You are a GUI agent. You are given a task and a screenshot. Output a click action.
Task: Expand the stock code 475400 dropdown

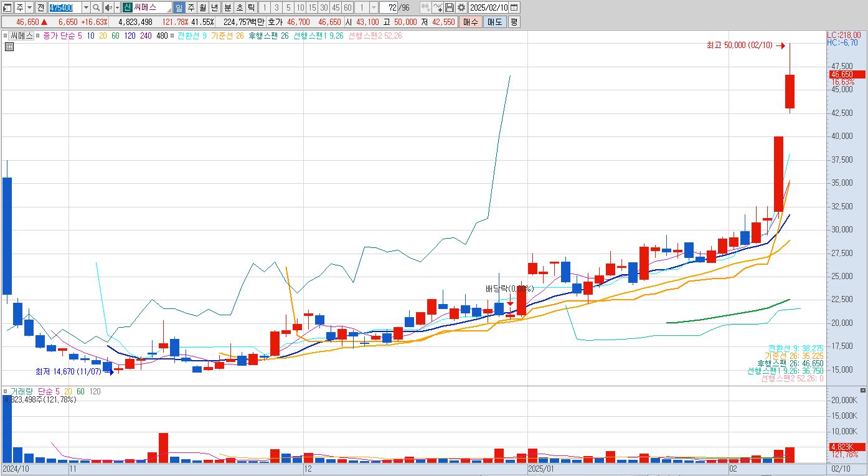point(86,7)
